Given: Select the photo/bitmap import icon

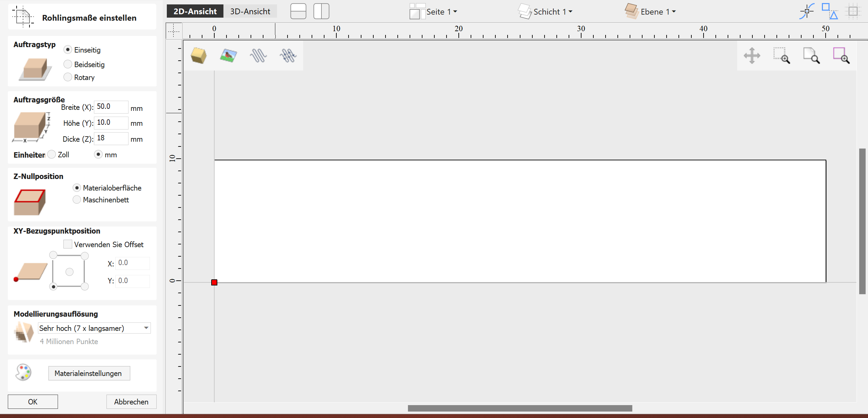Looking at the screenshot, I should coord(229,55).
